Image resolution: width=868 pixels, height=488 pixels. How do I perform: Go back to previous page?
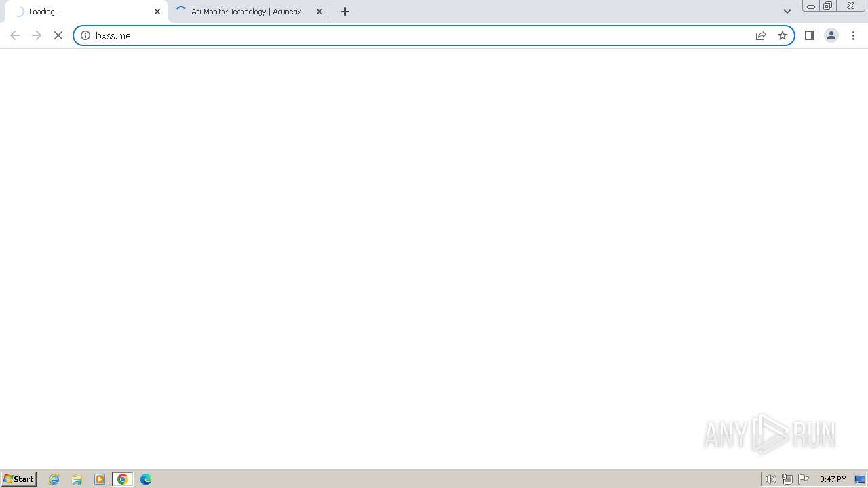click(15, 35)
